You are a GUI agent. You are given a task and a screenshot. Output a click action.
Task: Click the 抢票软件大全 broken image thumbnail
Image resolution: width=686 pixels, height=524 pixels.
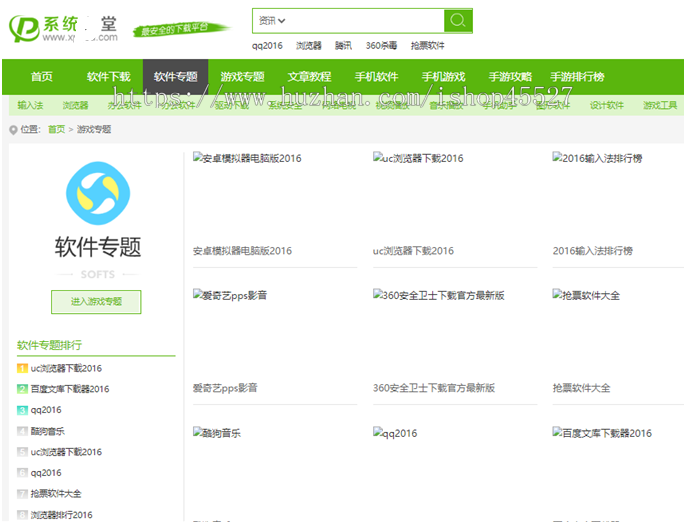tap(586, 295)
